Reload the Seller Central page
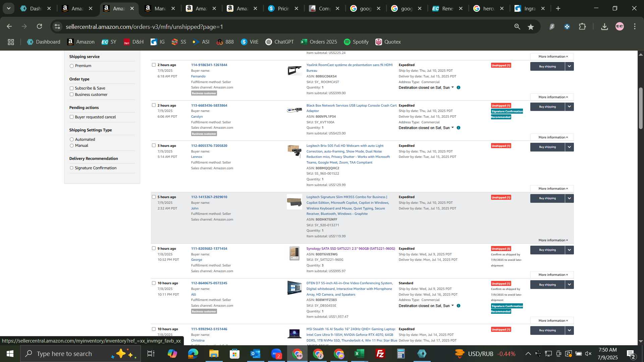 coord(40,26)
